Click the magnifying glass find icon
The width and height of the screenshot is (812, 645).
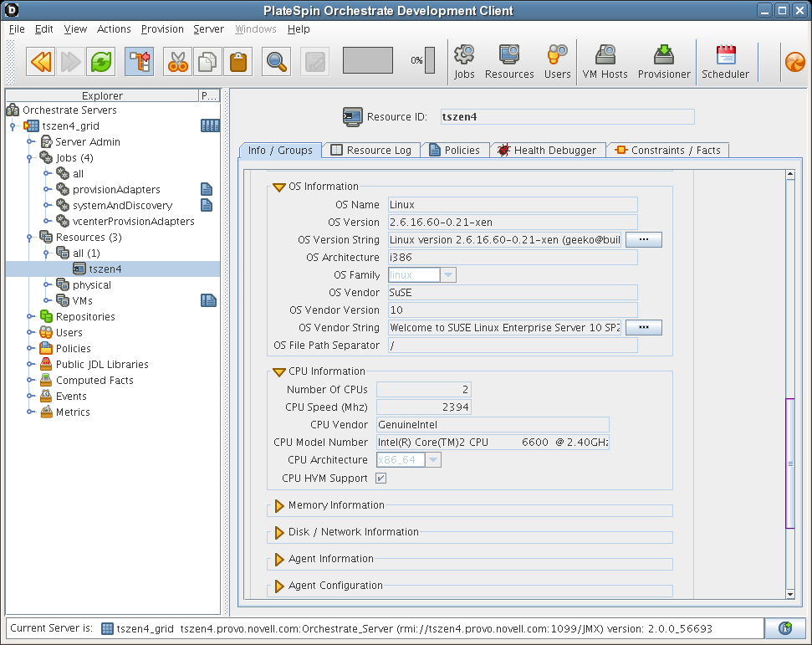276,61
